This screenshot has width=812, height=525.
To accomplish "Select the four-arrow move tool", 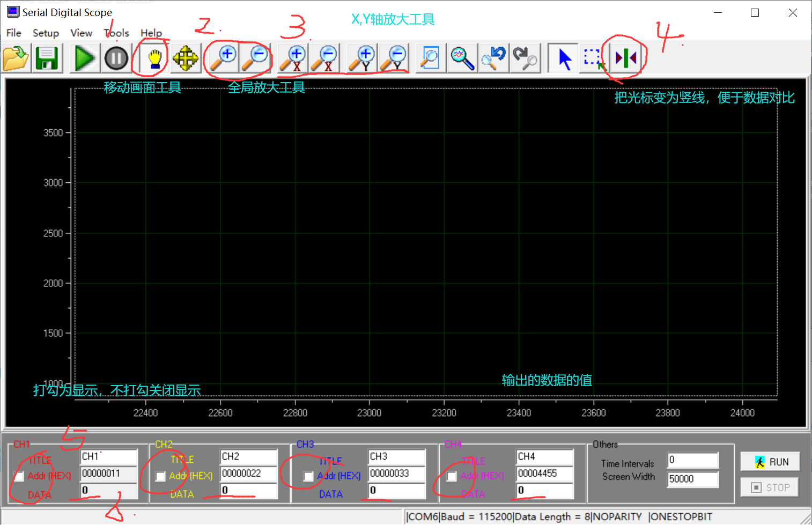I will click(x=186, y=57).
